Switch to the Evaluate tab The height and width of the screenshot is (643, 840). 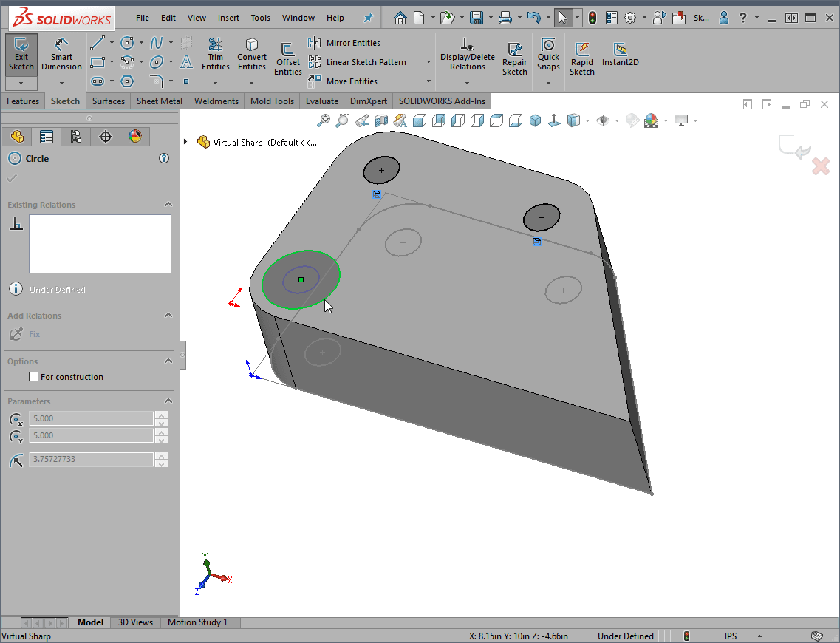coord(322,101)
